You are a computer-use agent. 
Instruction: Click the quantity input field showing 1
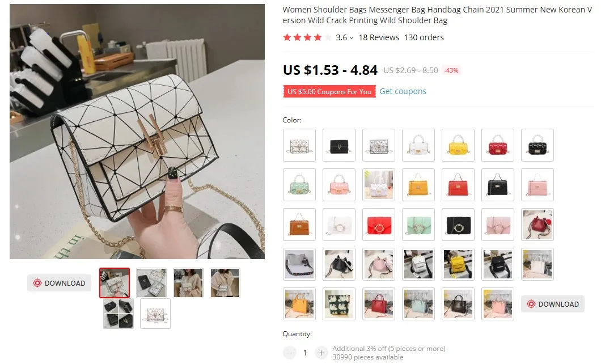point(305,353)
